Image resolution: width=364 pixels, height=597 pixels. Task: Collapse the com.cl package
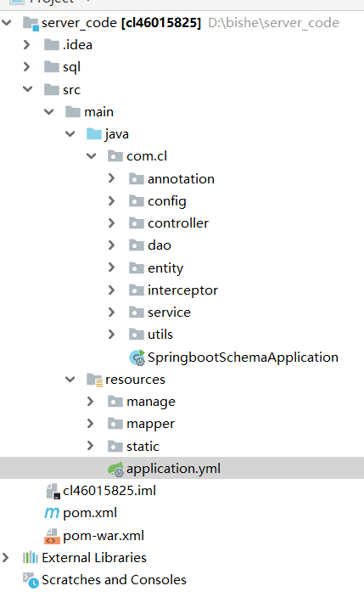tap(92, 155)
